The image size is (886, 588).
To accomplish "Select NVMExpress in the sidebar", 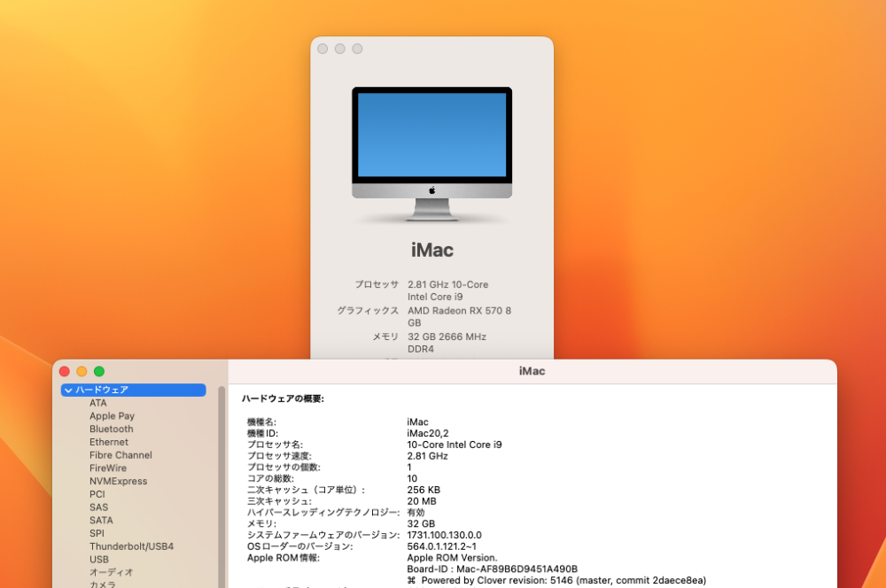I will (118, 481).
